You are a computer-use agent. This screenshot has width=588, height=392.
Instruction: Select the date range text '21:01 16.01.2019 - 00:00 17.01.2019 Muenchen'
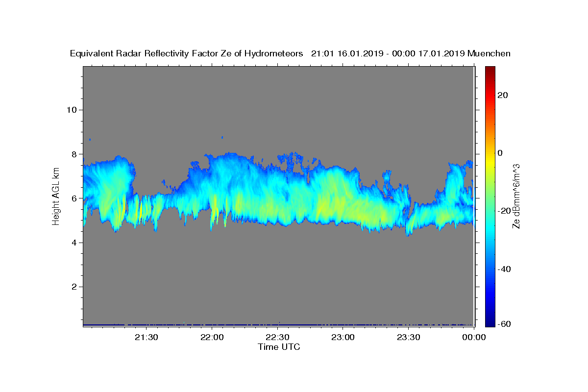pyautogui.click(x=411, y=54)
